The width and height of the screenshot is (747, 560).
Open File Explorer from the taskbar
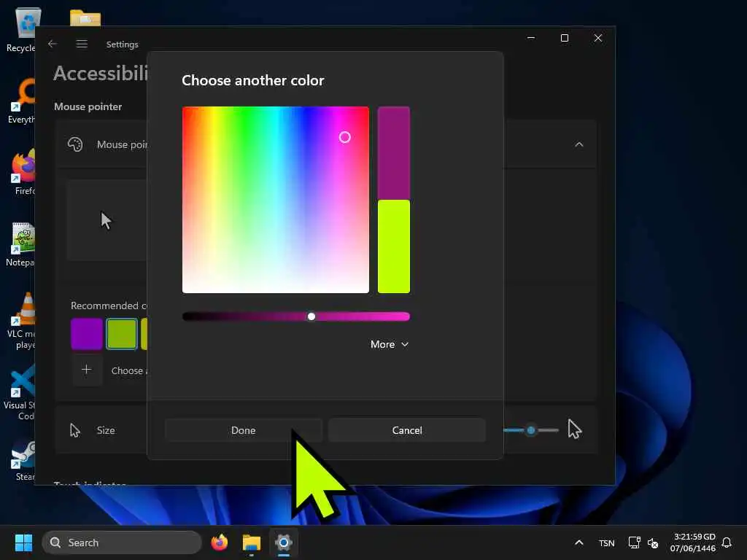click(251, 542)
